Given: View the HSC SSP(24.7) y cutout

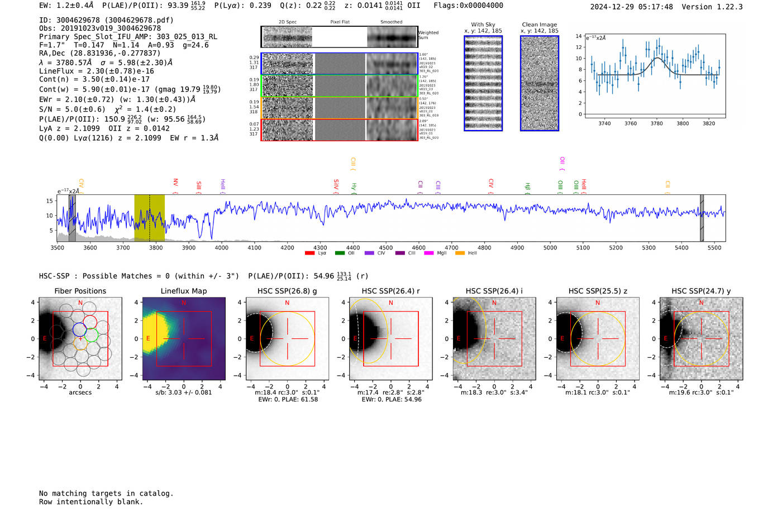Looking at the screenshot, I should tap(702, 339).
